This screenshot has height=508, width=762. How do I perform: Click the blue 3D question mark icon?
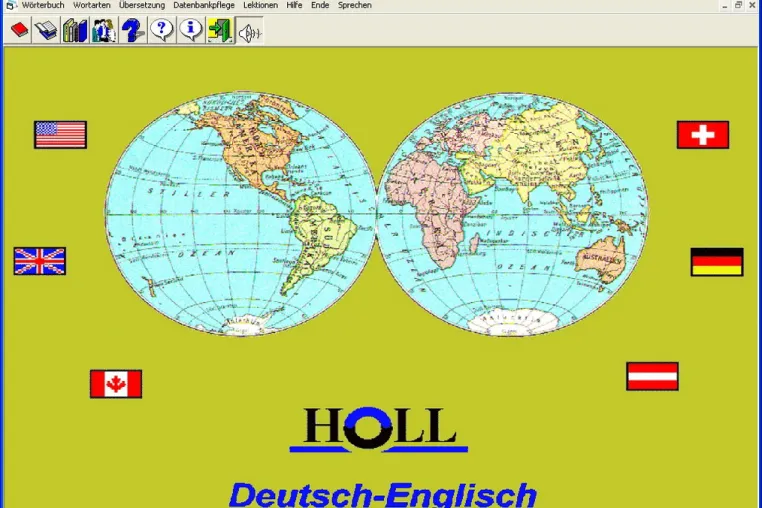coord(133,30)
